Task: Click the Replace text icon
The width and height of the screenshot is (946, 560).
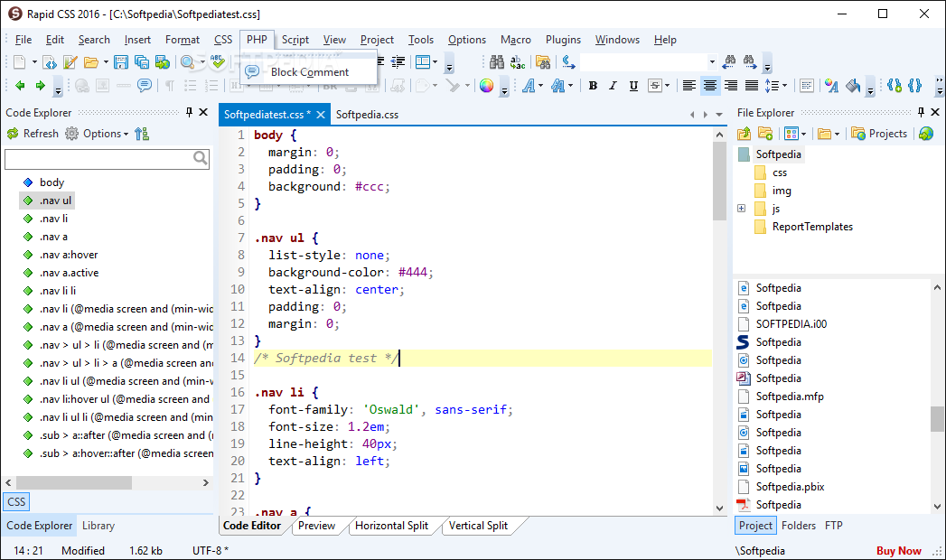Action: (518, 62)
